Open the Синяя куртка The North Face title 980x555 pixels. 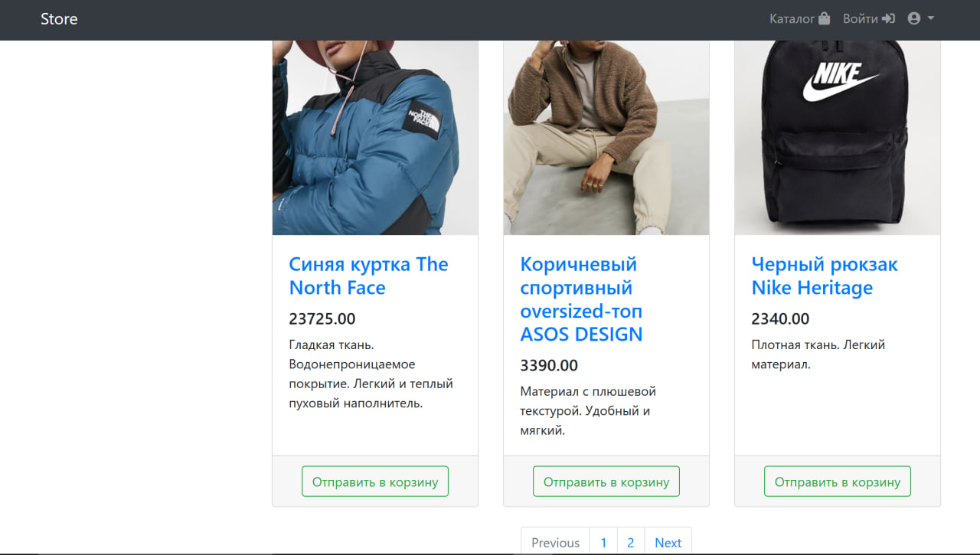(368, 276)
